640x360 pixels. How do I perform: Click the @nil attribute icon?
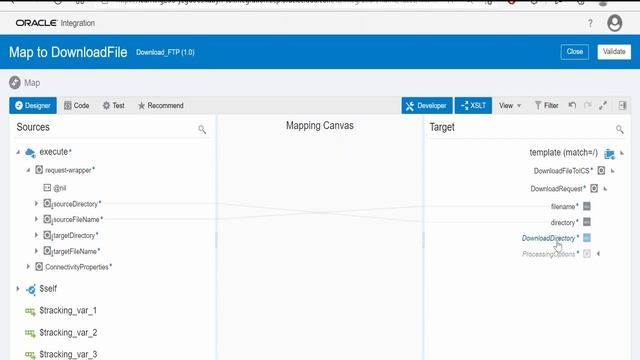[47, 187]
